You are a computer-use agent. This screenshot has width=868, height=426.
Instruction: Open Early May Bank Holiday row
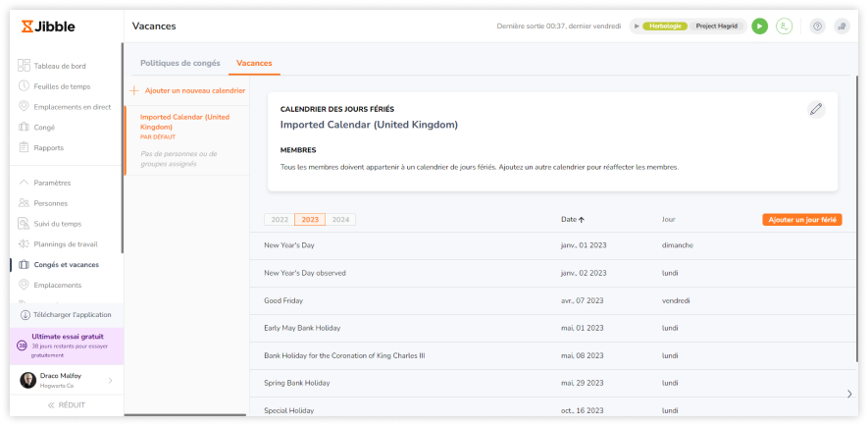[x=552, y=328]
